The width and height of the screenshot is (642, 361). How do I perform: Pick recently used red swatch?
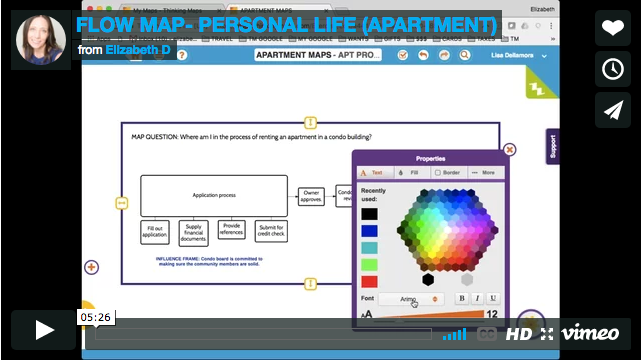[x=369, y=282]
